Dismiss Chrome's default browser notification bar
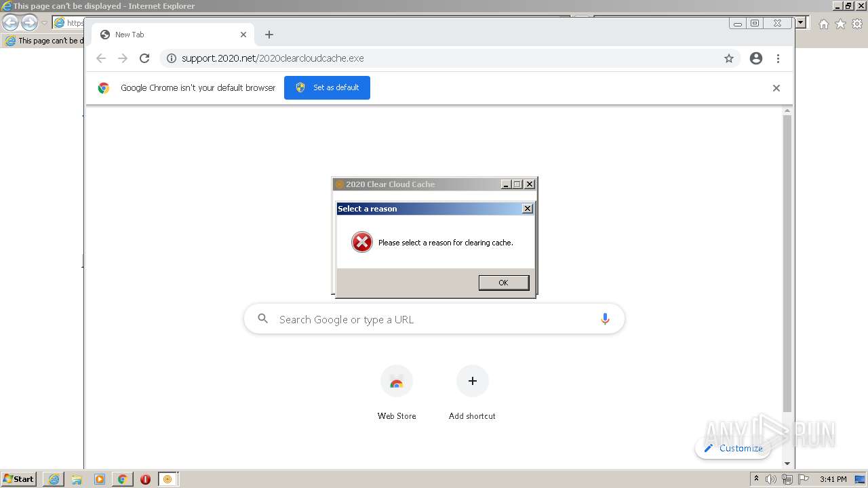The width and height of the screenshot is (868, 488). tap(776, 88)
